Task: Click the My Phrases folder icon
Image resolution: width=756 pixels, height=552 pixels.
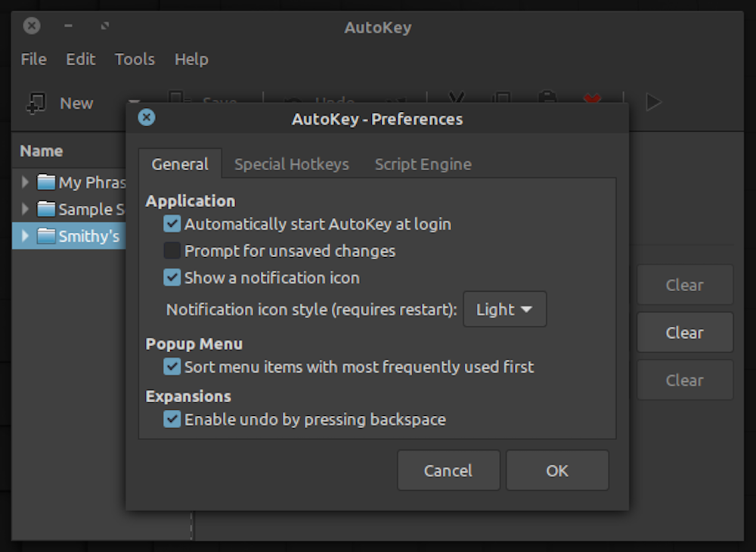Action: coord(47,182)
